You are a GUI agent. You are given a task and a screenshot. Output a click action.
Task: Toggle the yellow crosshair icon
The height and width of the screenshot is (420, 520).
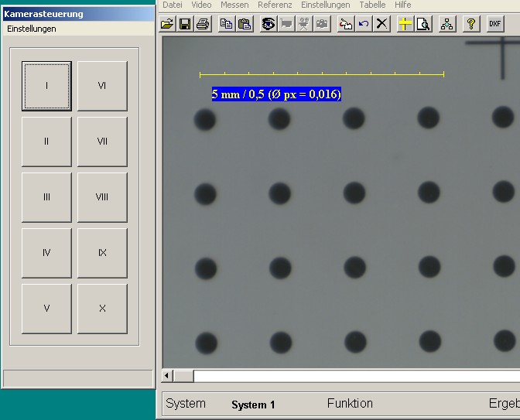(x=405, y=24)
